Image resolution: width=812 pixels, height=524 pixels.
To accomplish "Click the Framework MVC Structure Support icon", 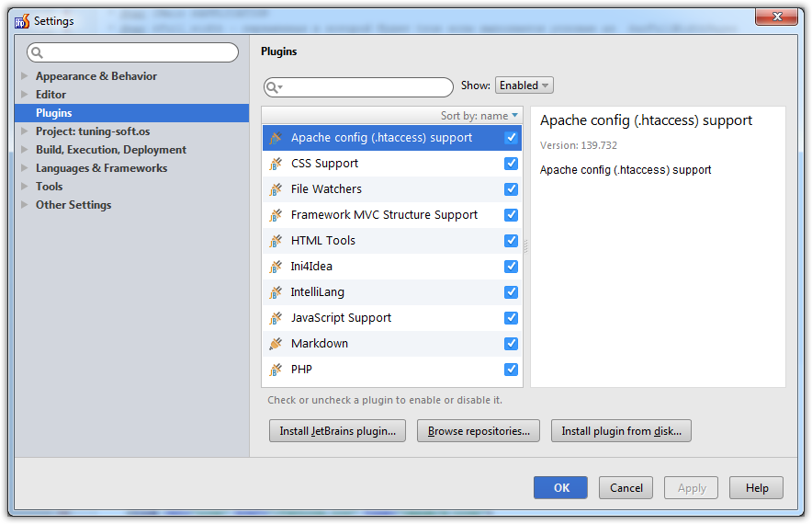I will (x=276, y=215).
